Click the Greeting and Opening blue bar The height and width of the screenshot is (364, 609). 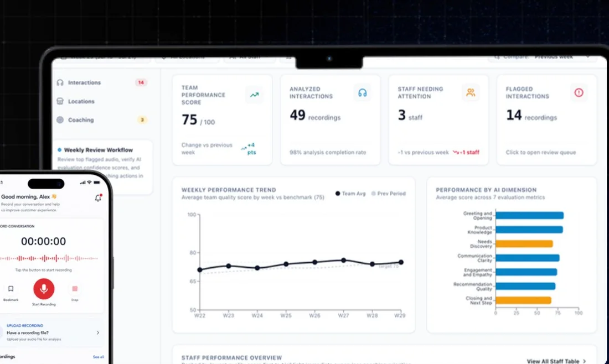(x=529, y=215)
